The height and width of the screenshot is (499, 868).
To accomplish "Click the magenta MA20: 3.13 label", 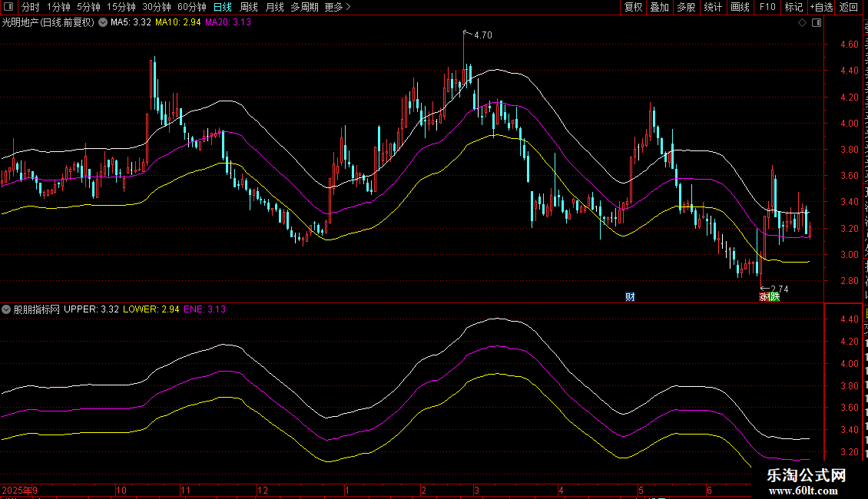I will 228,22.
